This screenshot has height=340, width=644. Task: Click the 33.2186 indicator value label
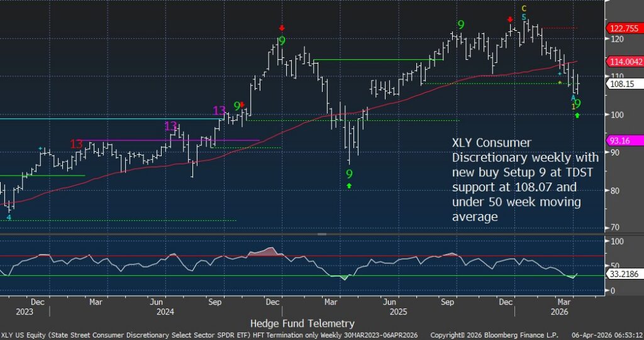(x=622, y=275)
